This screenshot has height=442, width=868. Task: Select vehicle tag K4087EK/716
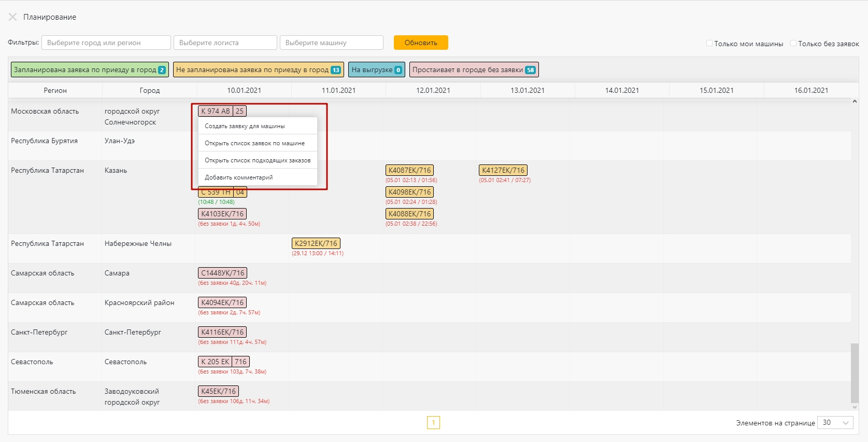click(409, 170)
